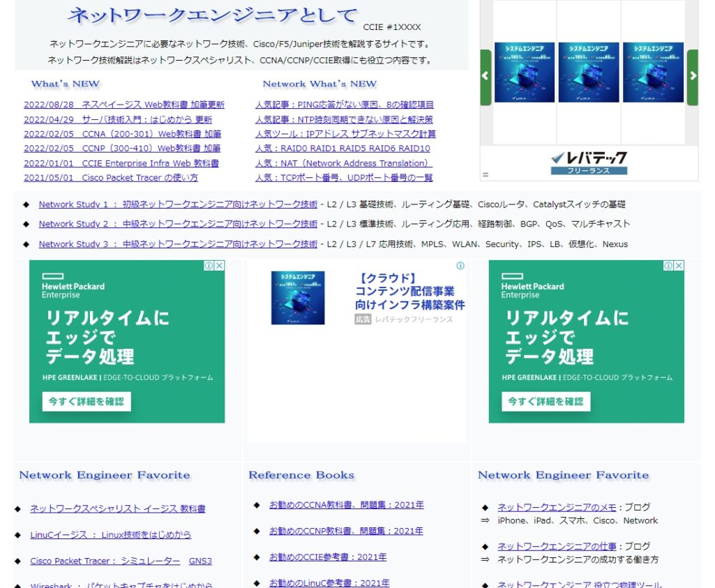Open 2022/08/28 ネスペイージス Web教科書 link
This screenshot has width=715, height=588.
point(124,105)
